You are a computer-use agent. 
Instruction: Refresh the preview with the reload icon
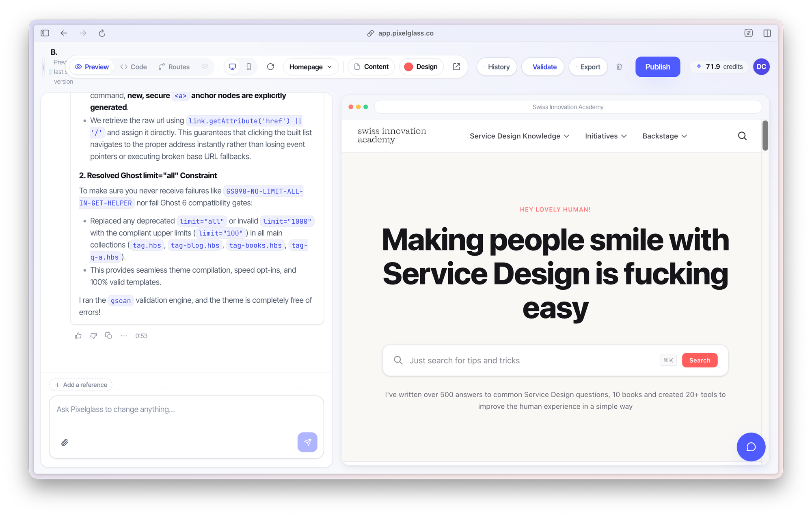pyautogui.click(x=270, y=67)
